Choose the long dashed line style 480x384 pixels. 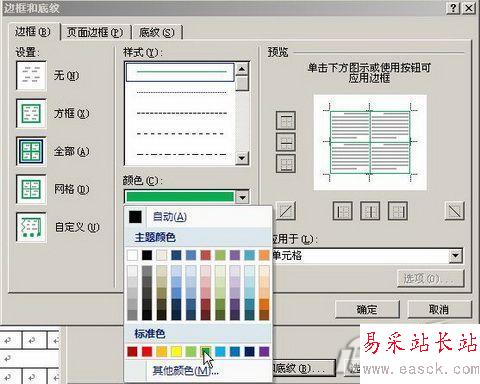point(180,134)
